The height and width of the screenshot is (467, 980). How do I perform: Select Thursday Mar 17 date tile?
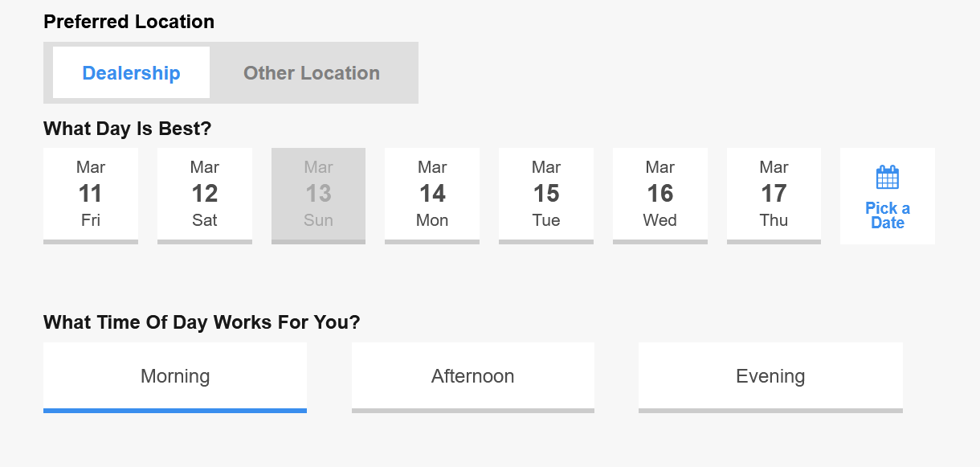(x=774, y=195)
